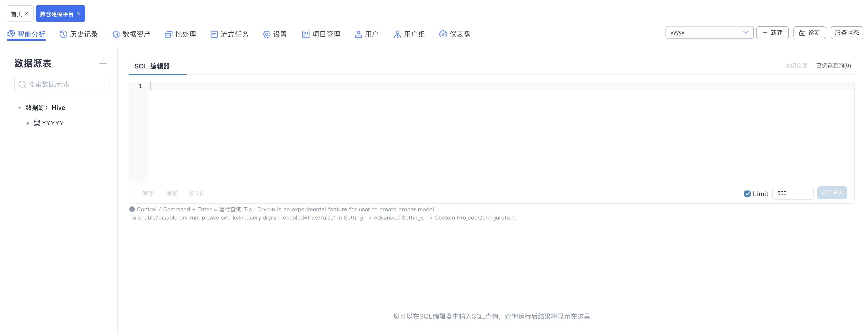This screenshot has height=334, width=868.
Task: Click the plus icon beside 数据源表
Action: click(103, 64)
